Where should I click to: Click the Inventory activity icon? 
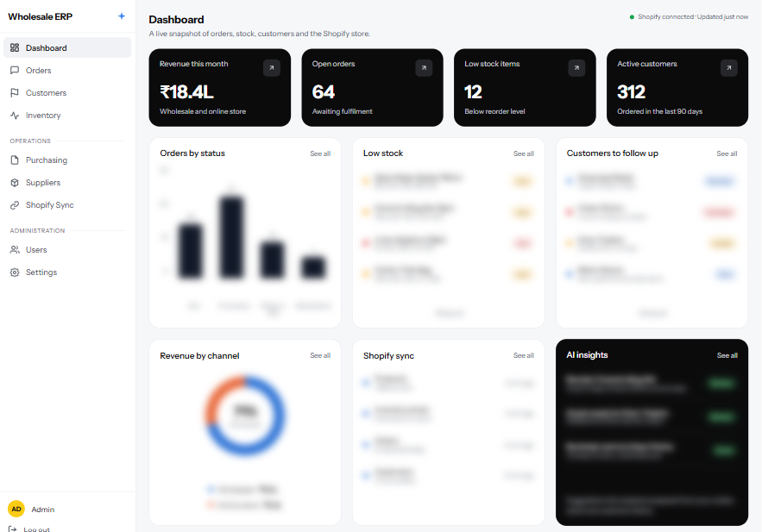click(15, 115)
